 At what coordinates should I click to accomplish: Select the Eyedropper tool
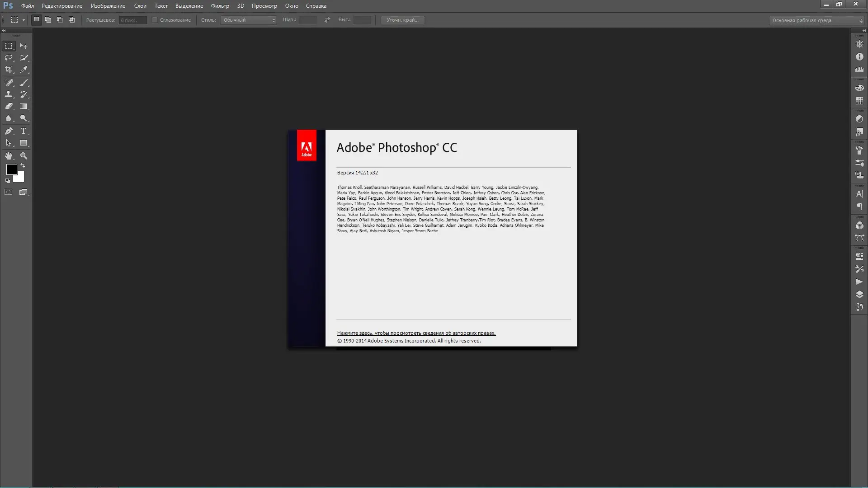coord(24,70)
